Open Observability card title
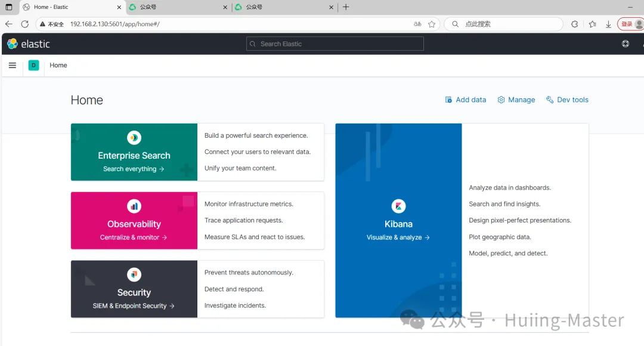644x346 pixels. coord(134,224)
